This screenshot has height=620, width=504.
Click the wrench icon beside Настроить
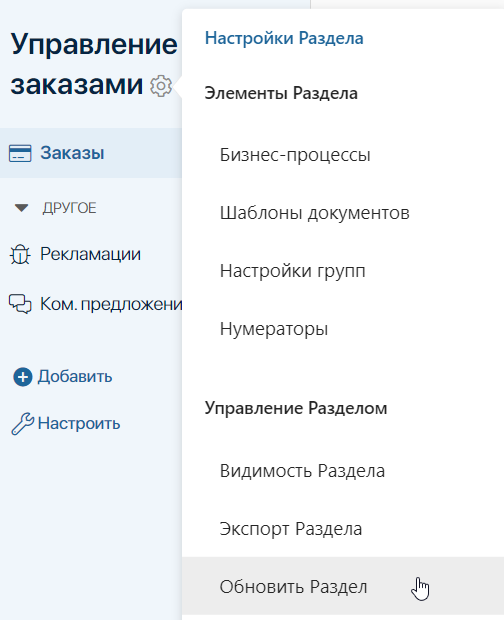coord(23,424)
